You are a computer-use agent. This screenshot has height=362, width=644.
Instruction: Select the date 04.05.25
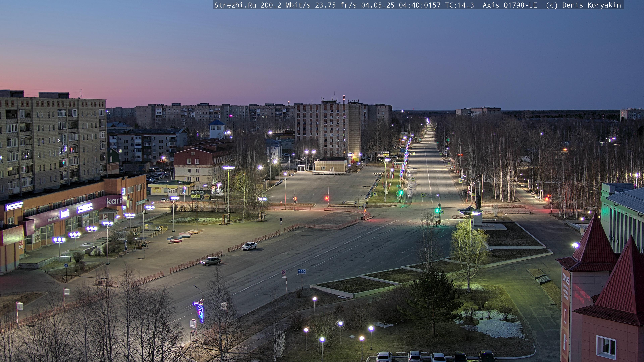(378, 5)
